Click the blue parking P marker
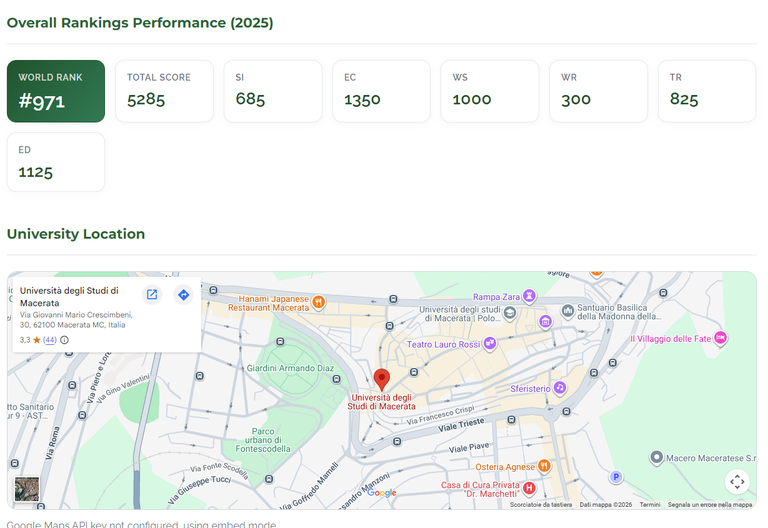 click(616, 477)
